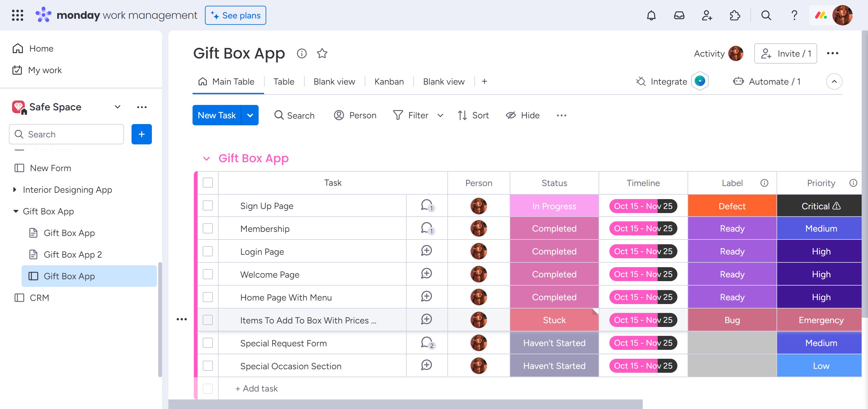Tick the Special Request Form checkbox
The height and width of the screenshot is (409, 868).
[x=207, y=343]
